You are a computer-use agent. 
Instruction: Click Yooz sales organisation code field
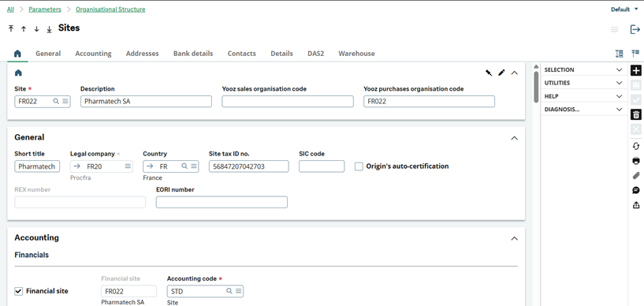click(x=288, y=102)
